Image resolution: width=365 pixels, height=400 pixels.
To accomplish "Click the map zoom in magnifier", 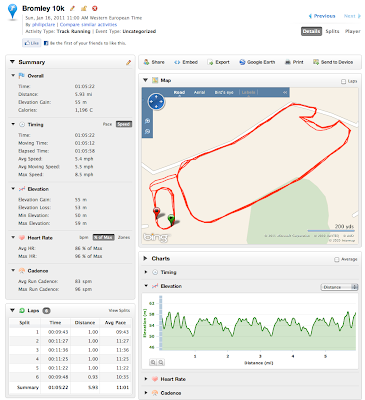I will 147,121.
